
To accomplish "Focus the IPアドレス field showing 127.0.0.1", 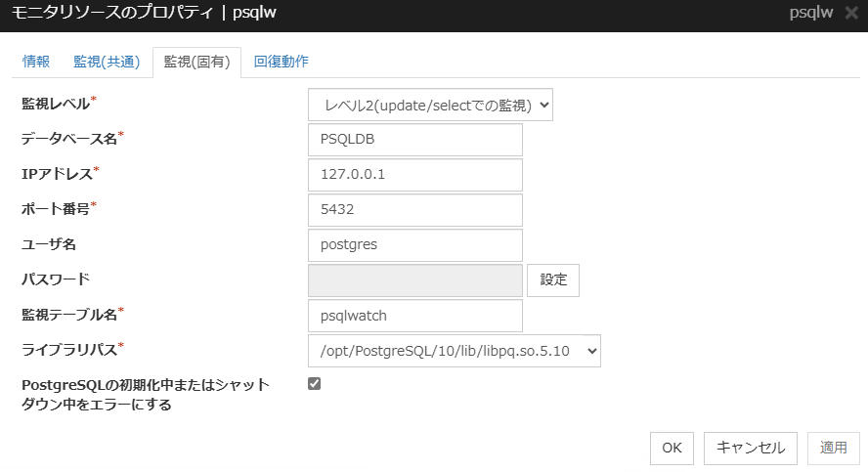I will 414,175.
